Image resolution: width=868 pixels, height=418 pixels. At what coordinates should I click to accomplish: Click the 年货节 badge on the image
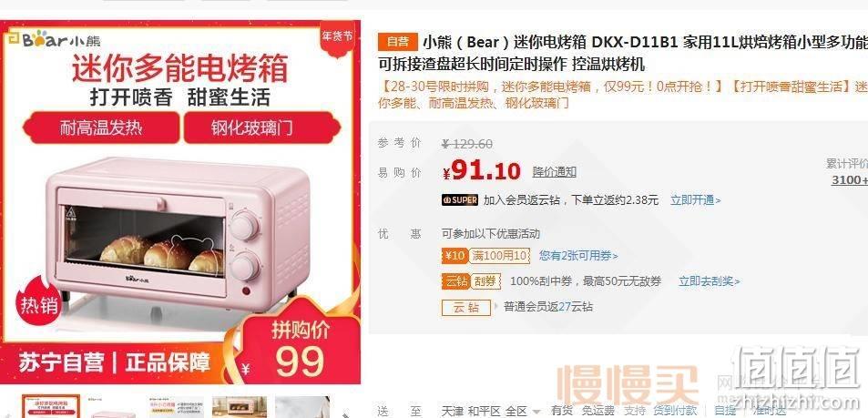click(x=337, y=37)
